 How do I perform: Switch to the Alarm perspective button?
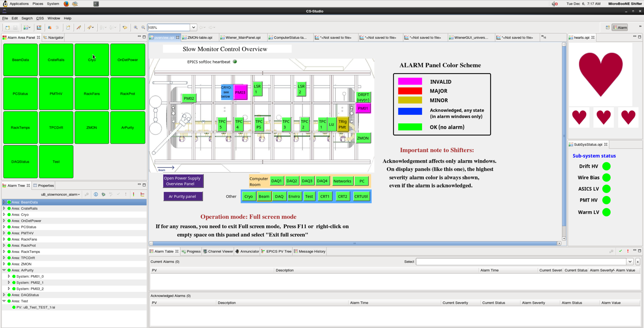click(620, 28)
